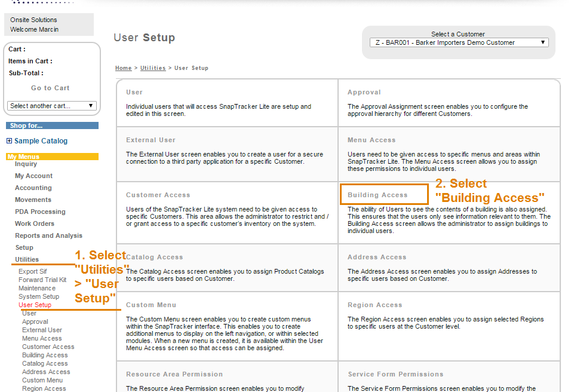Select Utilities in My Menus sidebar

click(27, 259)
